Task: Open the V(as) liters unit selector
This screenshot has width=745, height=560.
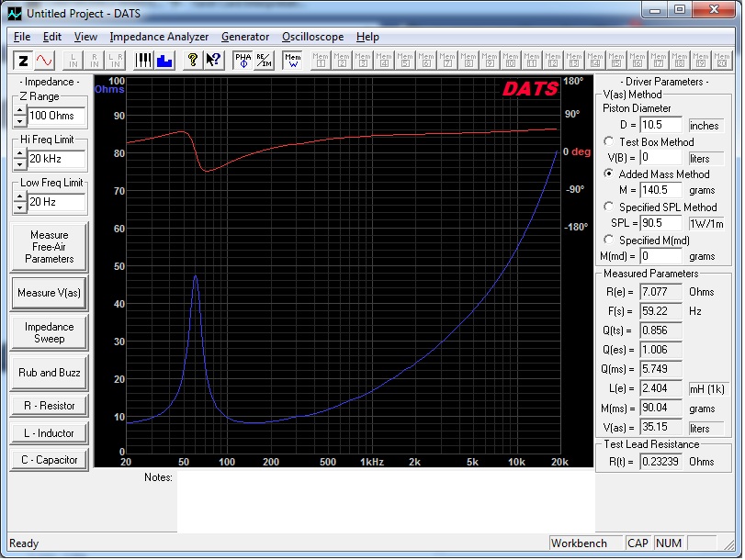Action: [x=706, y=428]
